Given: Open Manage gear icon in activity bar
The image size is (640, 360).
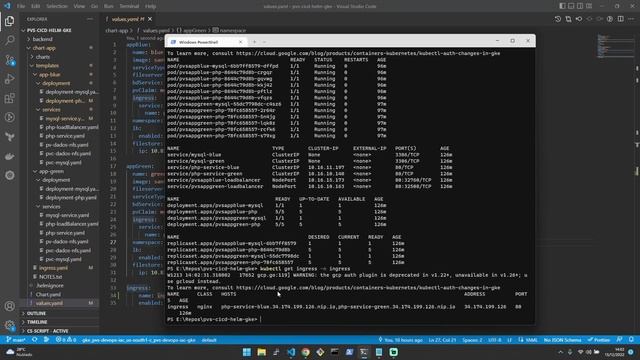Looking at the screenshot, I should (x=9, y=325).
